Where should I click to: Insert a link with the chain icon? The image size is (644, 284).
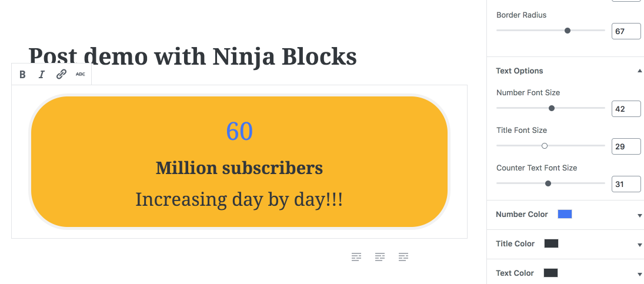(x=61, y=74)
